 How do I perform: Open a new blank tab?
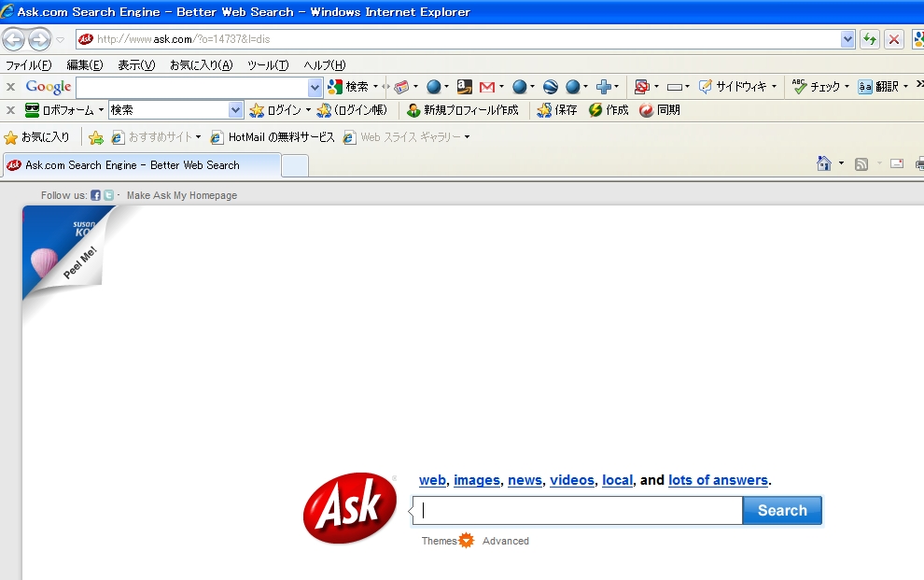[295, 165]
